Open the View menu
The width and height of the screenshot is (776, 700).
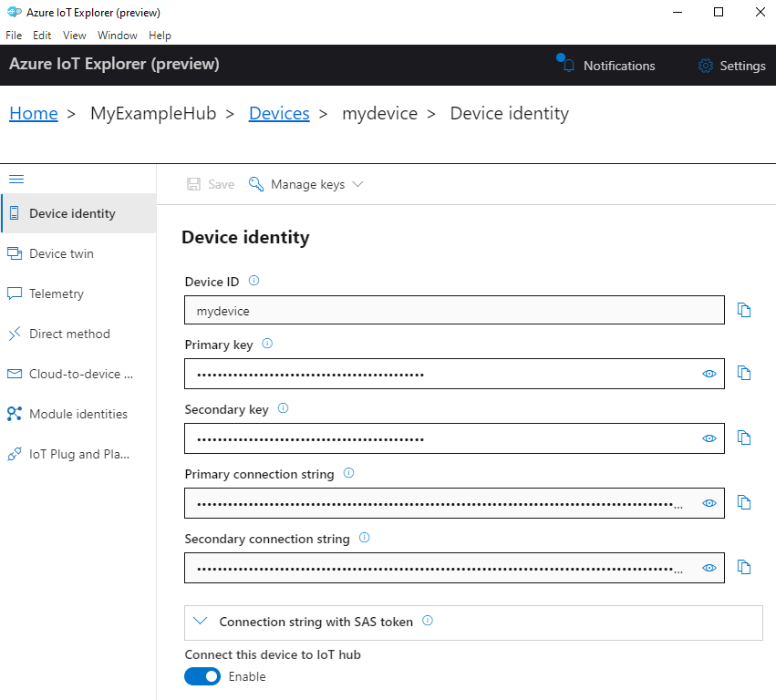(74, 35)
